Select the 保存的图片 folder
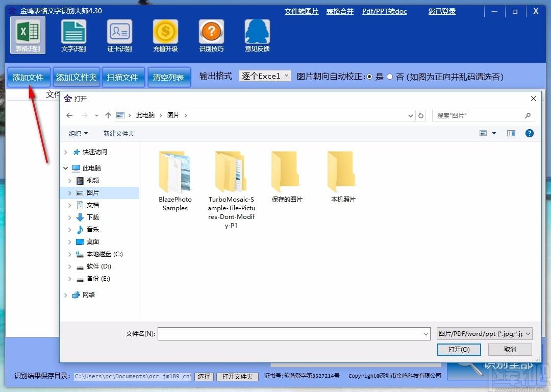The width and height of the screenshot is (551, 392). coord(287,177)
